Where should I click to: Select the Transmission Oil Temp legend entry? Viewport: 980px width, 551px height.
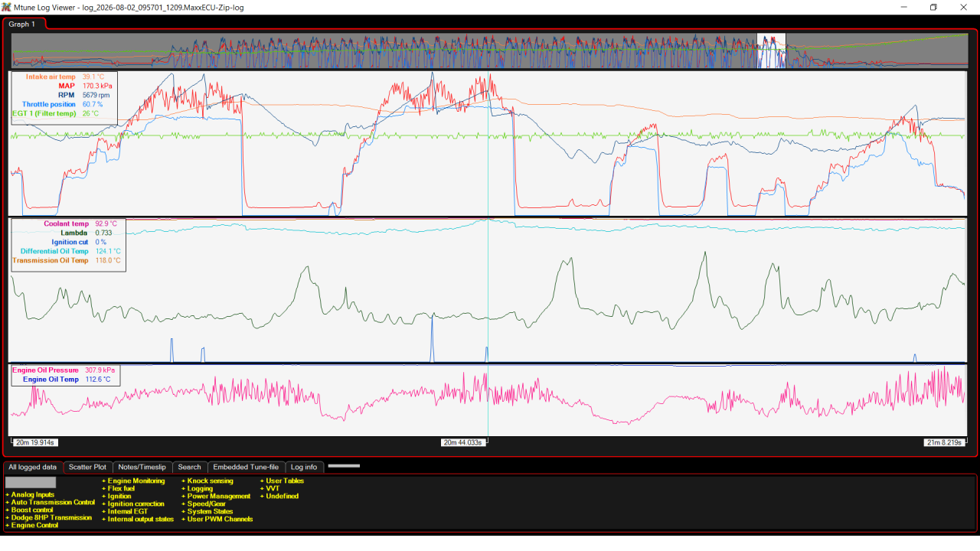coord(51,260)
